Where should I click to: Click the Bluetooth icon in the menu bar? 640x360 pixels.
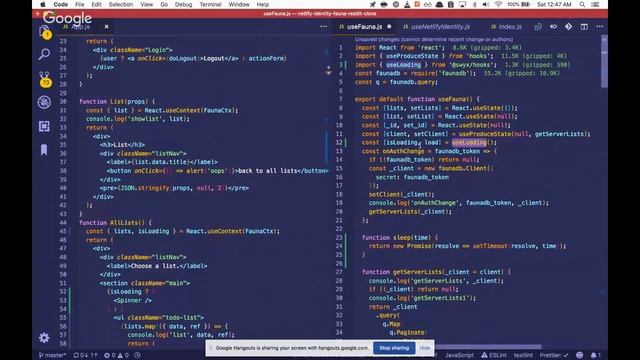[x=474, y=4]
